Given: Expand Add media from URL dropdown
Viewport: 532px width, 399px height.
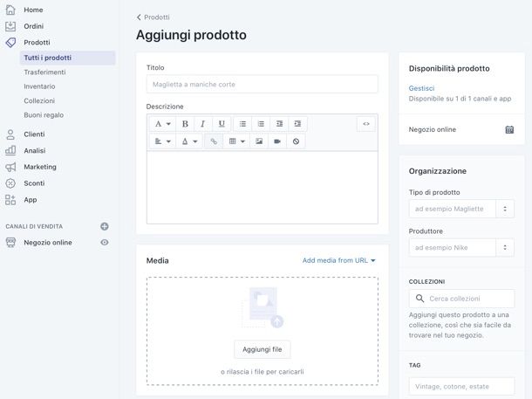Looking at the screenshot, I should coord(338,260).
